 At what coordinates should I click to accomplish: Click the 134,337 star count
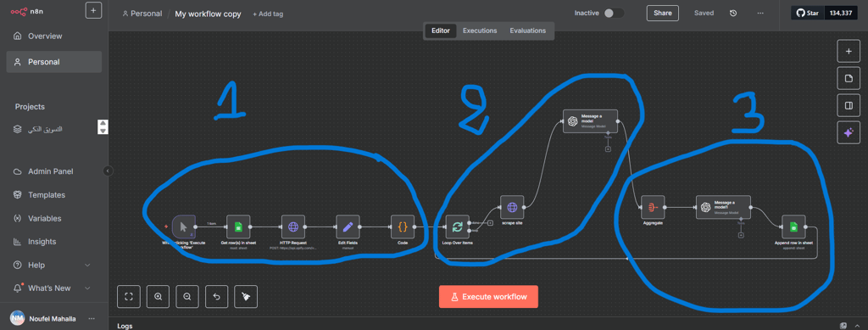click(x=840, y=13)
